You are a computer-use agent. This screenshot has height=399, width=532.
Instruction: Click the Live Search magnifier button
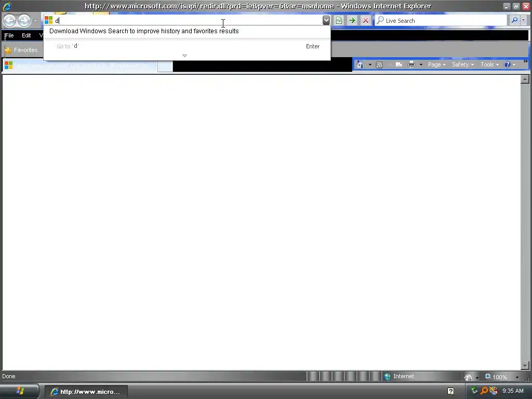click(514, 20)
